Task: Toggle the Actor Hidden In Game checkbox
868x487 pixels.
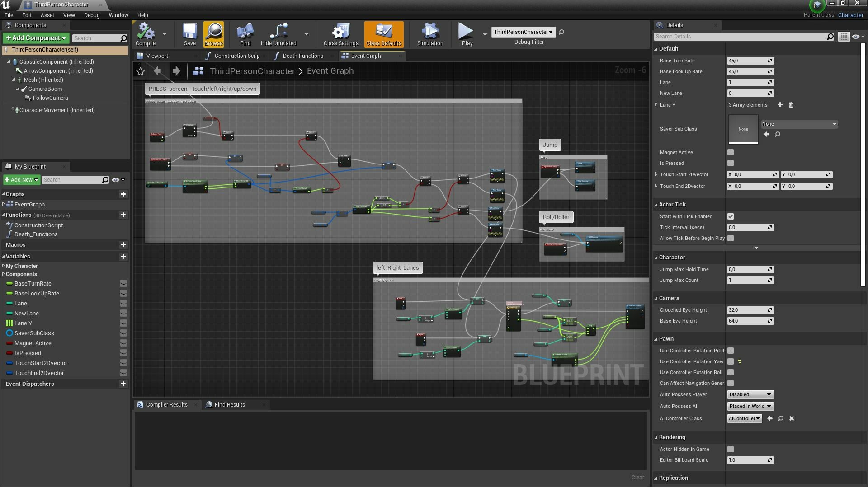Action: coord(731,449)
